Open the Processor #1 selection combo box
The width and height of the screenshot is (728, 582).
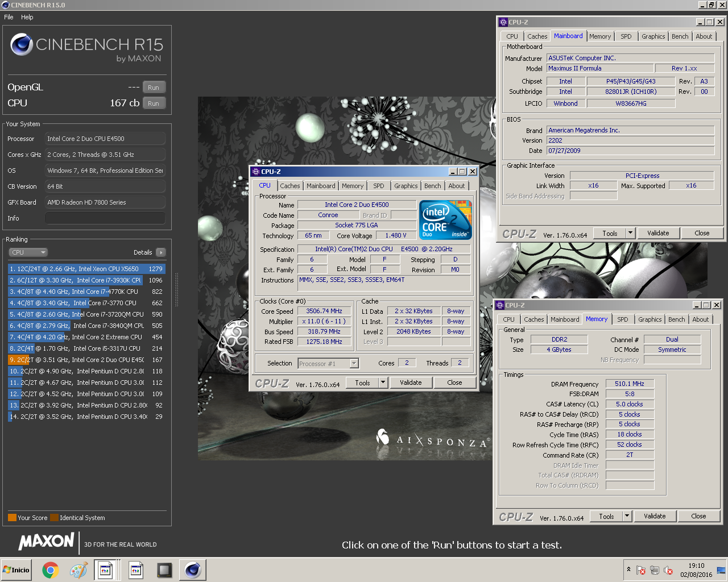(x=328, y=363)
